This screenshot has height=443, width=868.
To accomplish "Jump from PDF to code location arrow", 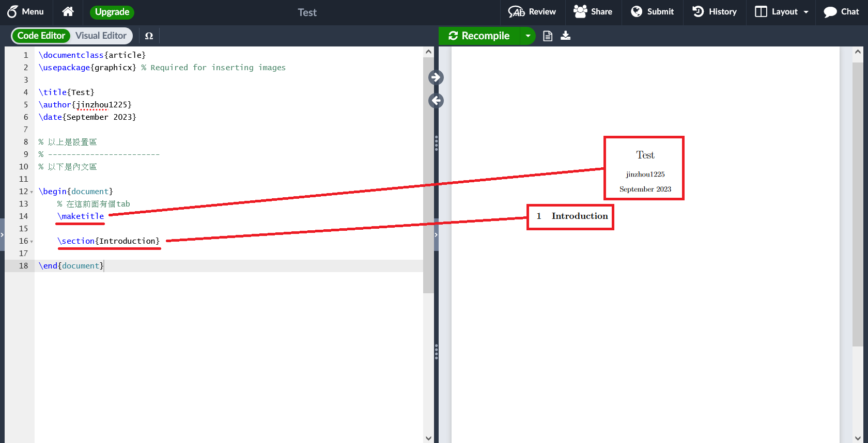I will (436, 101).
